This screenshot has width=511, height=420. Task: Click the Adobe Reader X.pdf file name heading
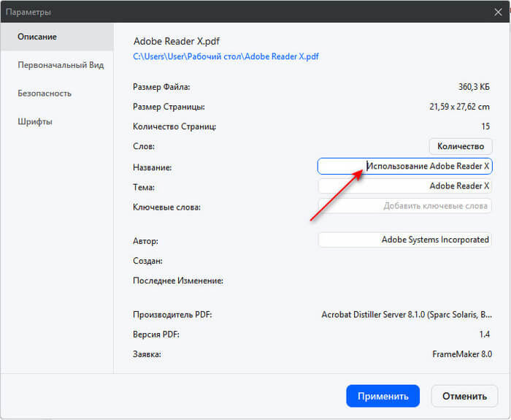tap(177, 42)
